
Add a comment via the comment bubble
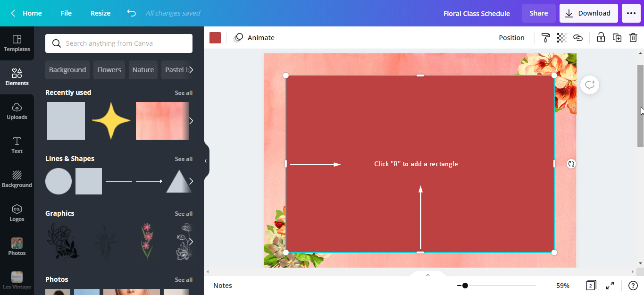[590, 85]
